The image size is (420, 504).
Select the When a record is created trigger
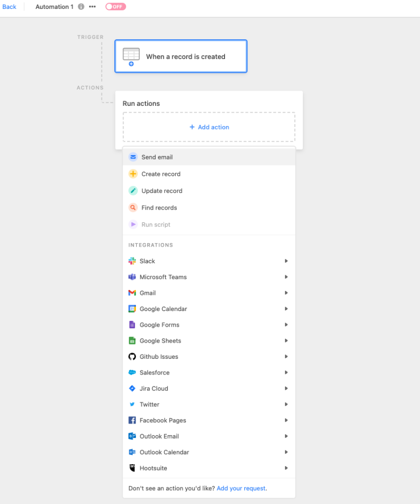tap(181, 57)
